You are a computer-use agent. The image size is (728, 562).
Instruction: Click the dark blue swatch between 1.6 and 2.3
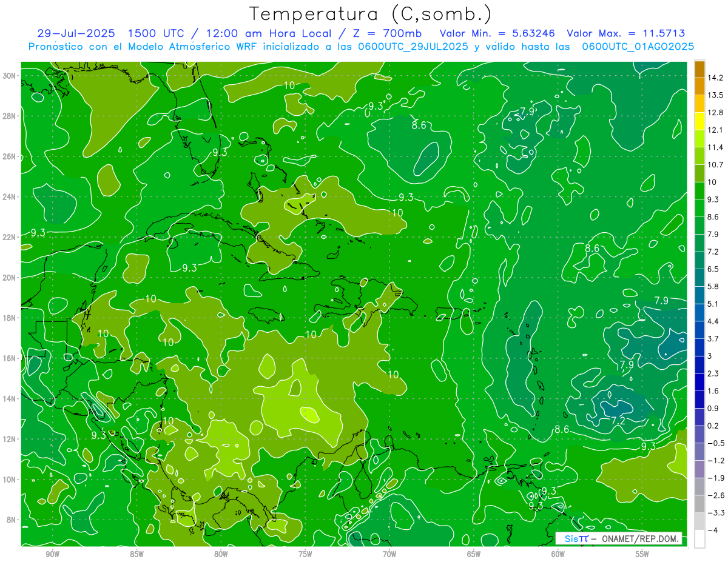pos(699,382)
